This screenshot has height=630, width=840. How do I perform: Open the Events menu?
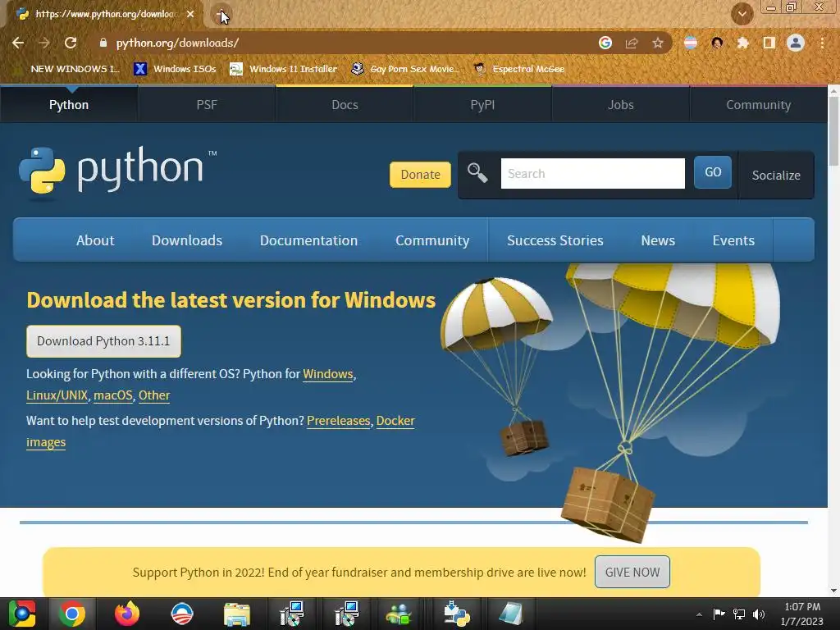(733, 240)
